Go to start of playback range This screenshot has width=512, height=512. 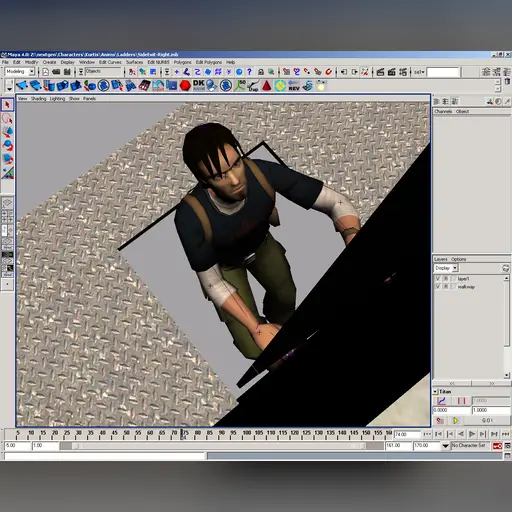pos(428,434)
